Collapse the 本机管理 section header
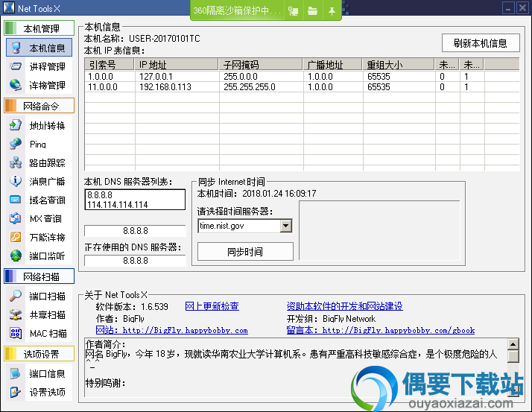The height and width of the screenshot is (412, 532). pos(39,28)
